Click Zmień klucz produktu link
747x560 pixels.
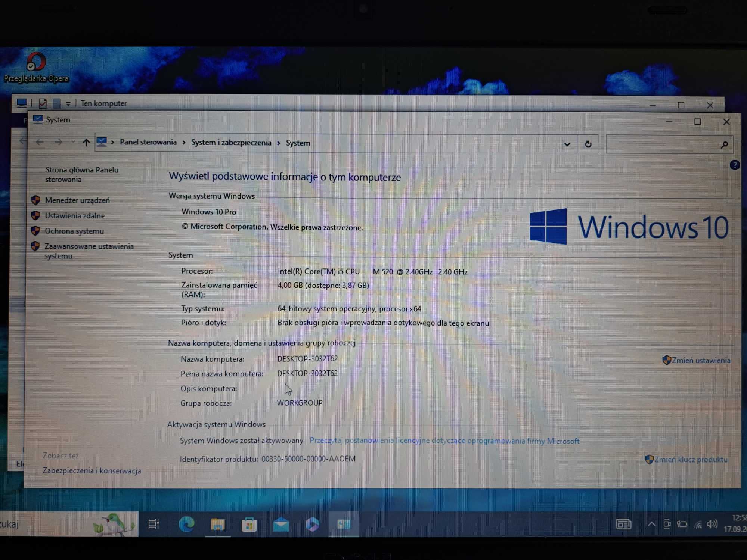[691, 460]
